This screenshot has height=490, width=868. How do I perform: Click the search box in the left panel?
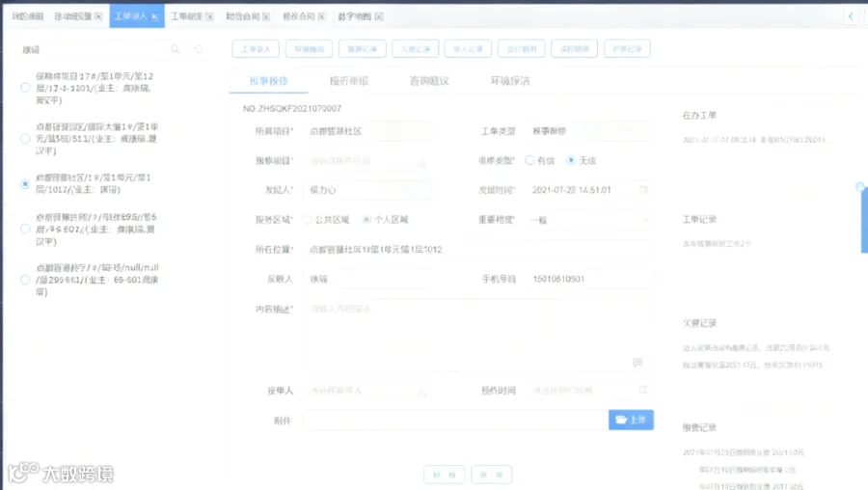point(93,50)
